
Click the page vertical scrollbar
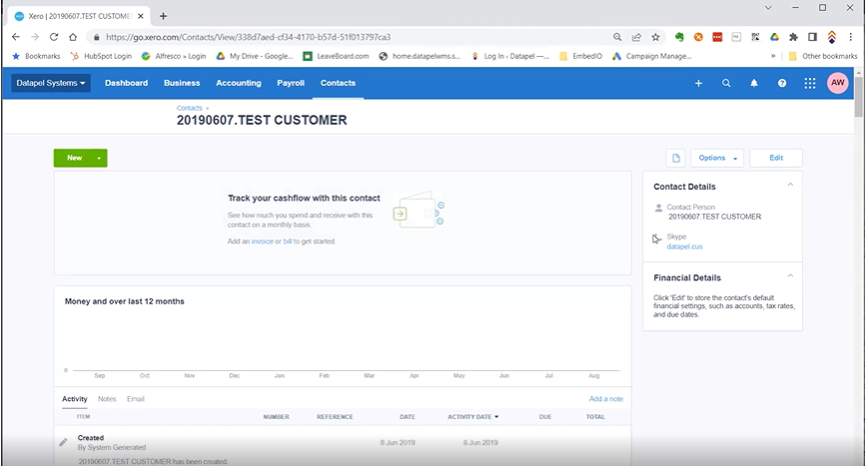859,97
